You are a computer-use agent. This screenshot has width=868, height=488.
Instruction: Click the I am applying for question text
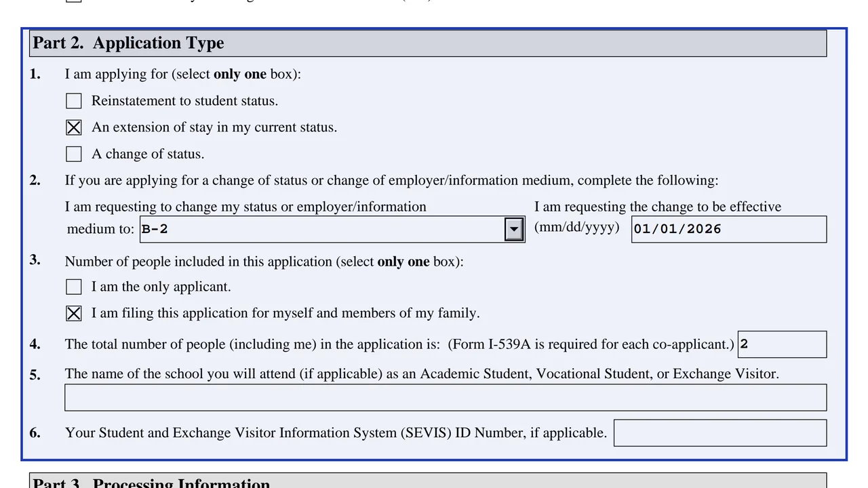click(183, 74)
